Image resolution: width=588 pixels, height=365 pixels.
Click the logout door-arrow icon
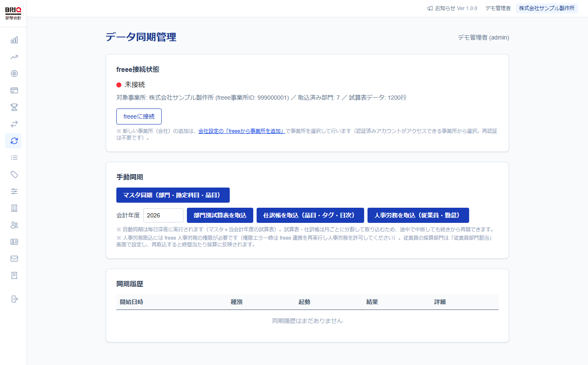coord(14,299)
